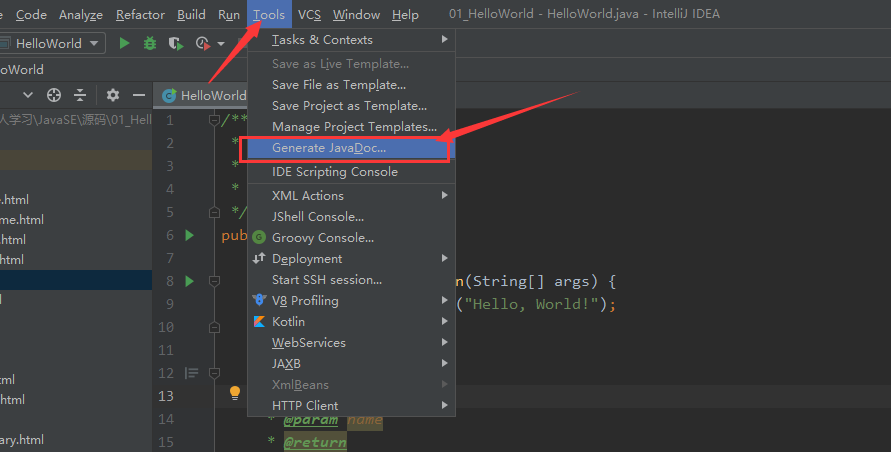Image resolution: width=891 pixels, height=452 pixels.
Task: Click run gutter arrow on line 8
Action: tap(190, 281)
